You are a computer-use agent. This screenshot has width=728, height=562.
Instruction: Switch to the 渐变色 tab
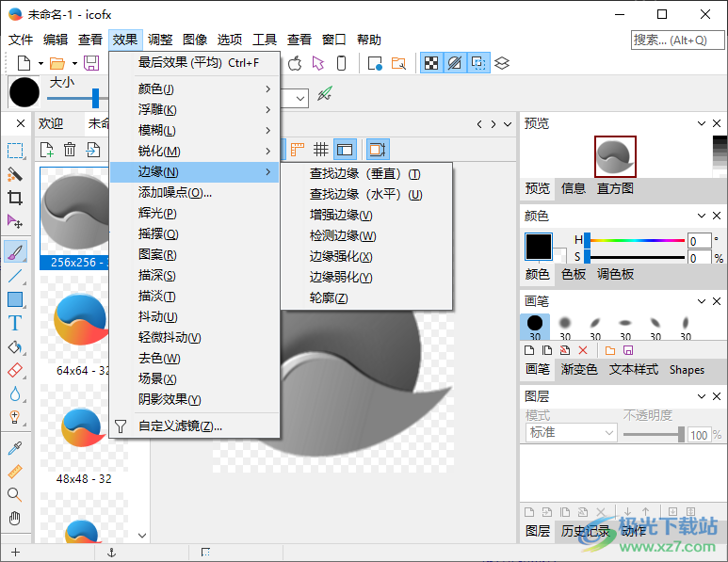pos(579,369)
